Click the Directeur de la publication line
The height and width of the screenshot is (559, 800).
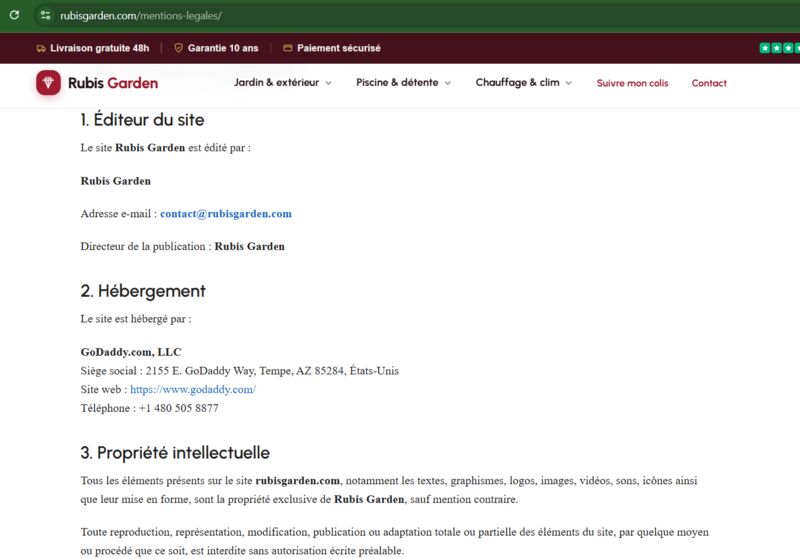point(183,246)
